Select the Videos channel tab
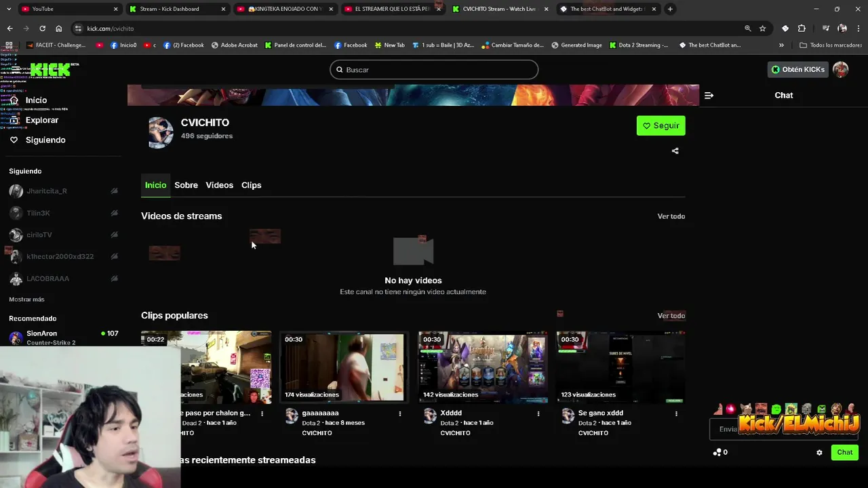 pyautogui.click(x=219, y=185)
